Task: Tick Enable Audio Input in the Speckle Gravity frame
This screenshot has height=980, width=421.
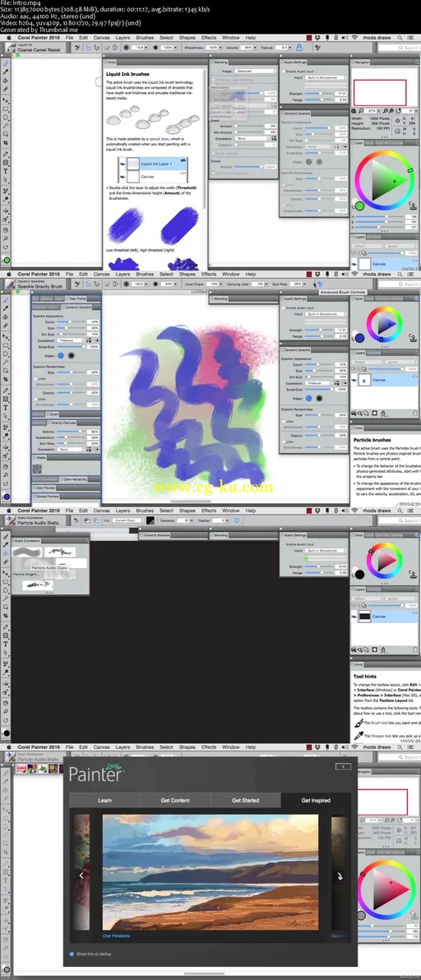Action: coord(284,307)
